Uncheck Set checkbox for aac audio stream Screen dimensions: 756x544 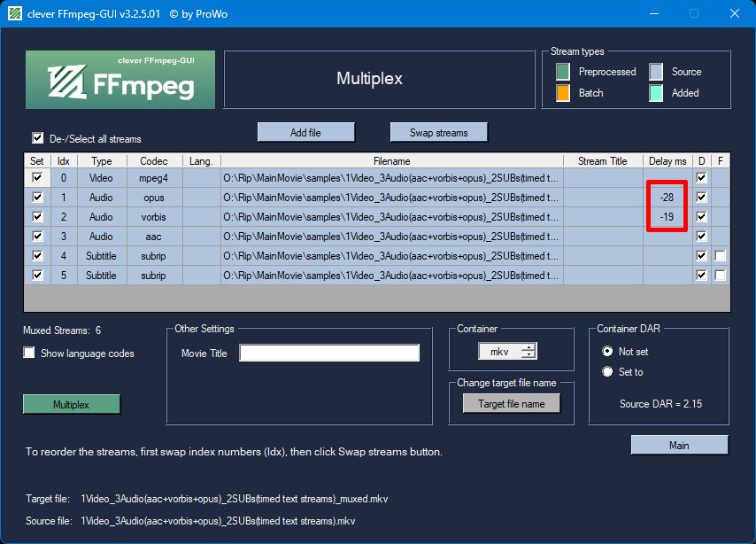pos(37,236)
